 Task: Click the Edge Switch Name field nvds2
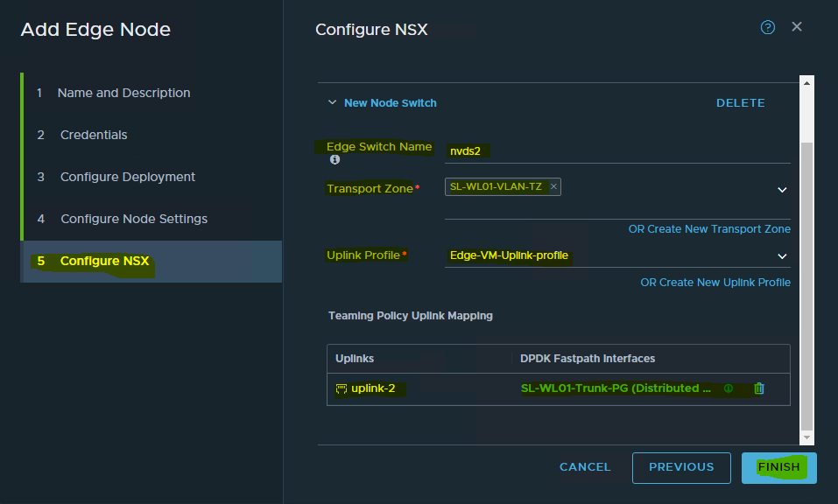[x=617, y=151]
